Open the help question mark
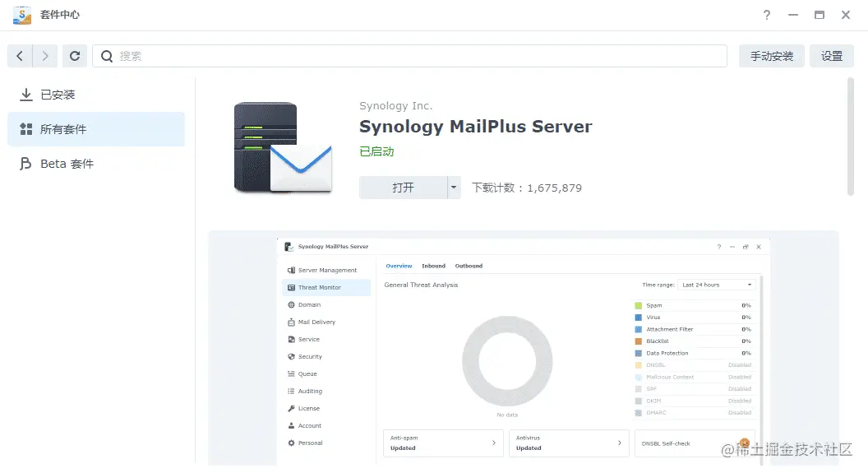 pos(767,15)
